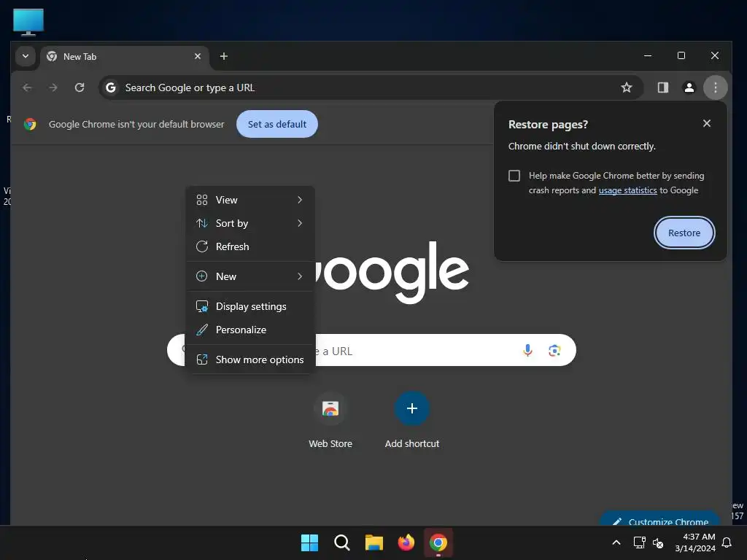Select Personalize in context menu

(x=250, y=330)
